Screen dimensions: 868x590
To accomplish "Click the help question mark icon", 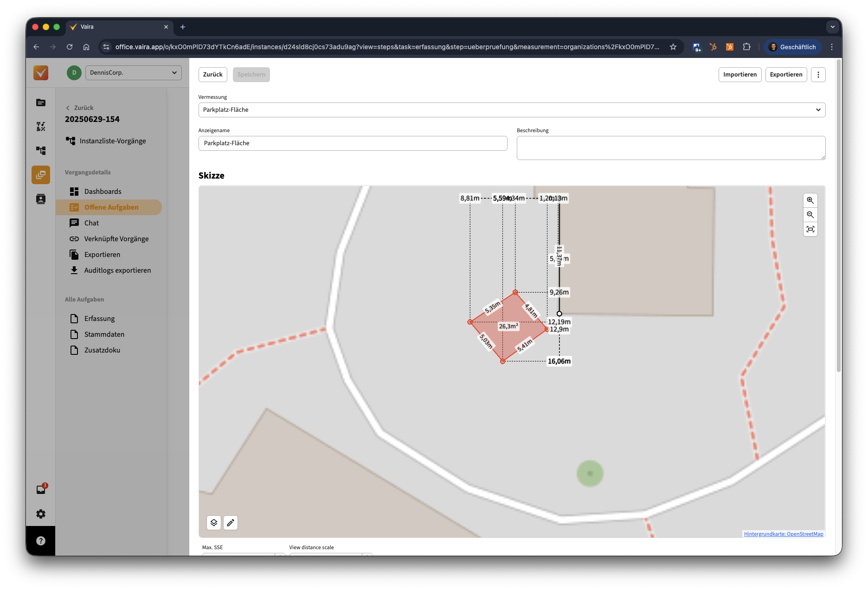I will pos(41,541).
